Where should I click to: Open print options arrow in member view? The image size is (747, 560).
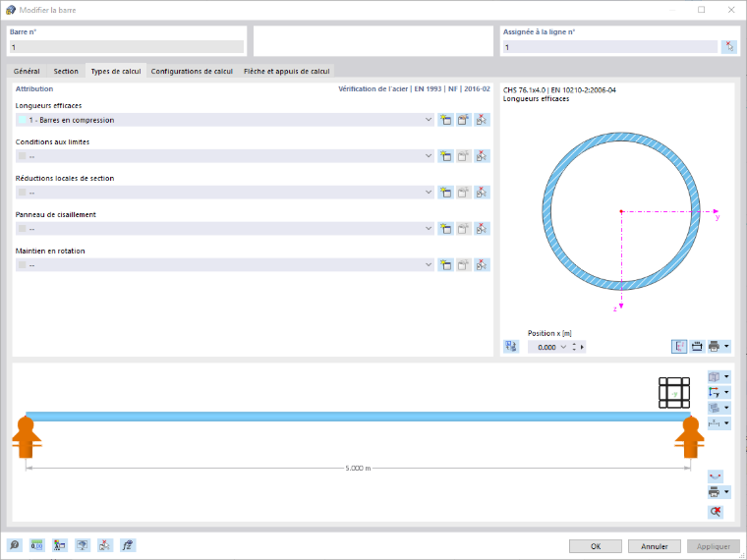pyautogui.click(x=726, y=492)
